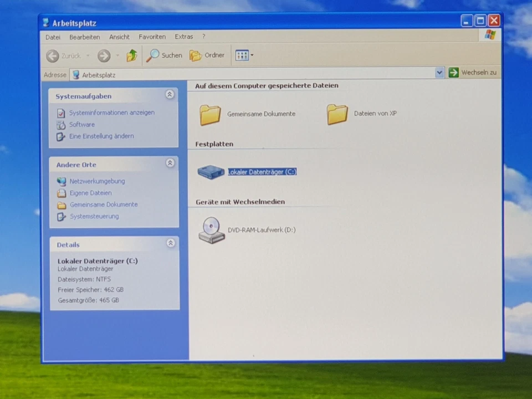532x399 pixels.
Task: Open the Ansicht menu
Action: (119, 37)
